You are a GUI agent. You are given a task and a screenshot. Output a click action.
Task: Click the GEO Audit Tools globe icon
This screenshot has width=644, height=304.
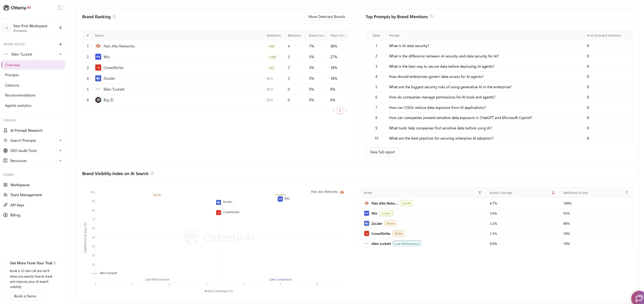click(5, 151)
